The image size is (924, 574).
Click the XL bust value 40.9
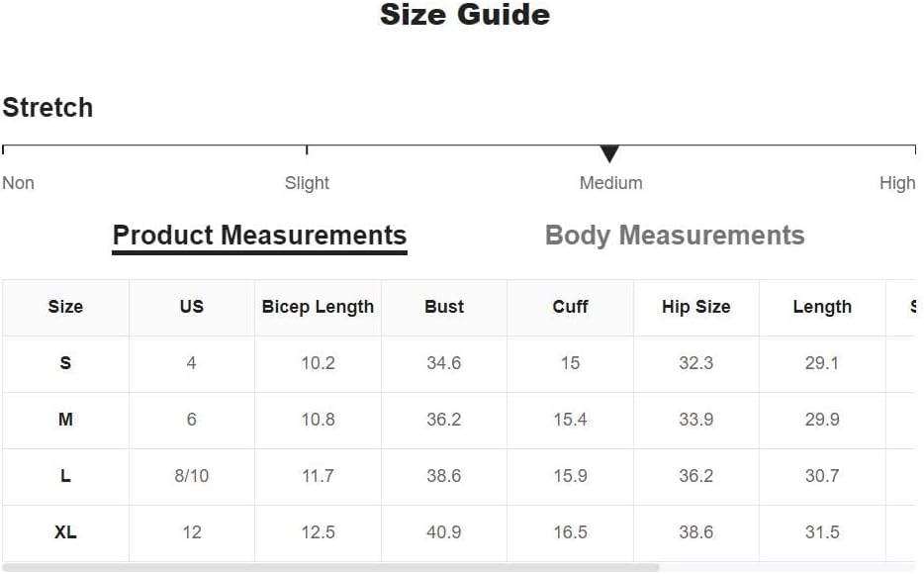pyautogui.click(x=444, y=532)
